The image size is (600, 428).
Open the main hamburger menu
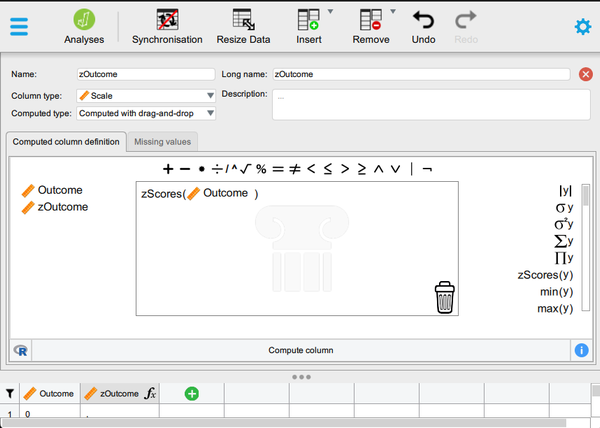[x=19, y=27]
